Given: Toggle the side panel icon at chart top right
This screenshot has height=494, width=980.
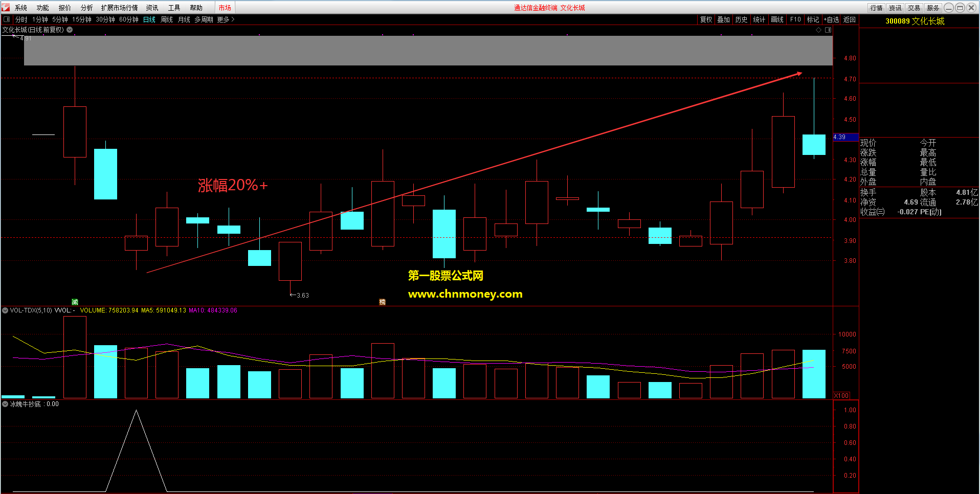Looking at the screenshot, I should pyautogui.click(x=828, y=30).
